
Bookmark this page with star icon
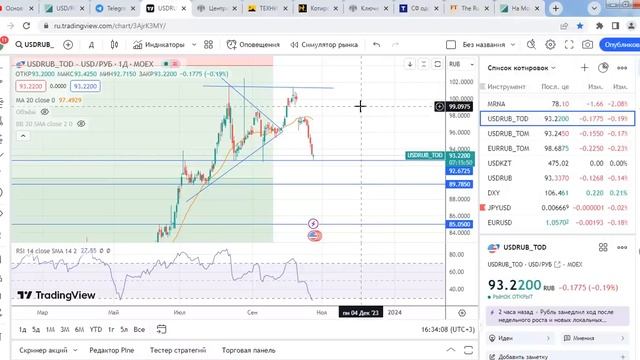point(580,26)
